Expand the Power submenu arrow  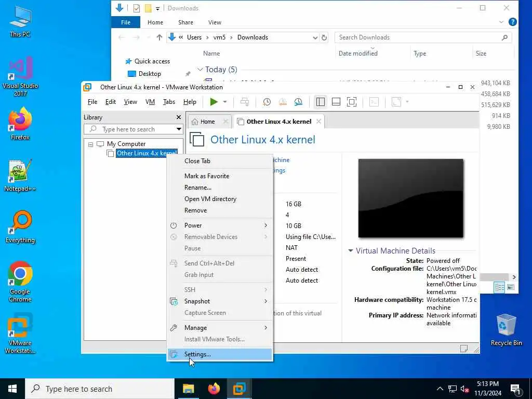(x=265, y=225)
